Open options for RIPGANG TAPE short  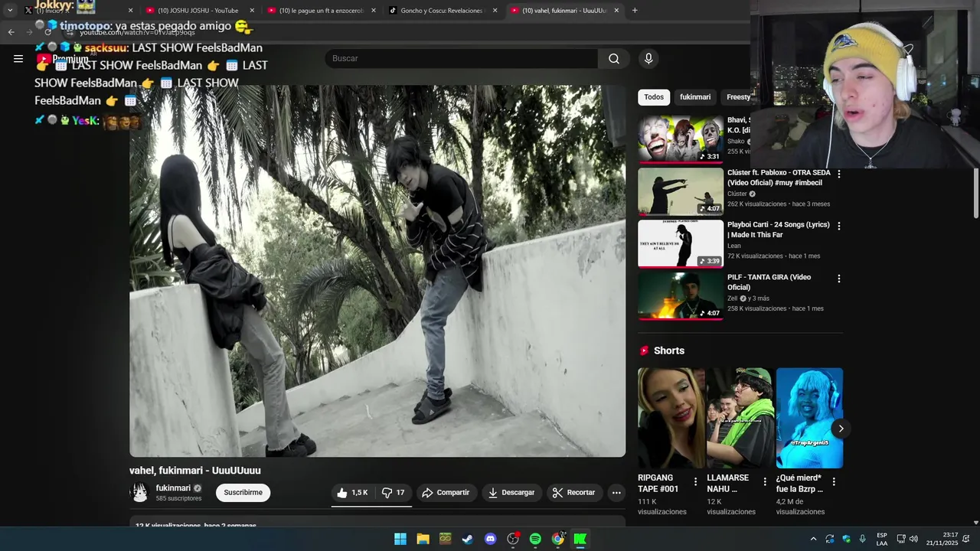(695, 482)
